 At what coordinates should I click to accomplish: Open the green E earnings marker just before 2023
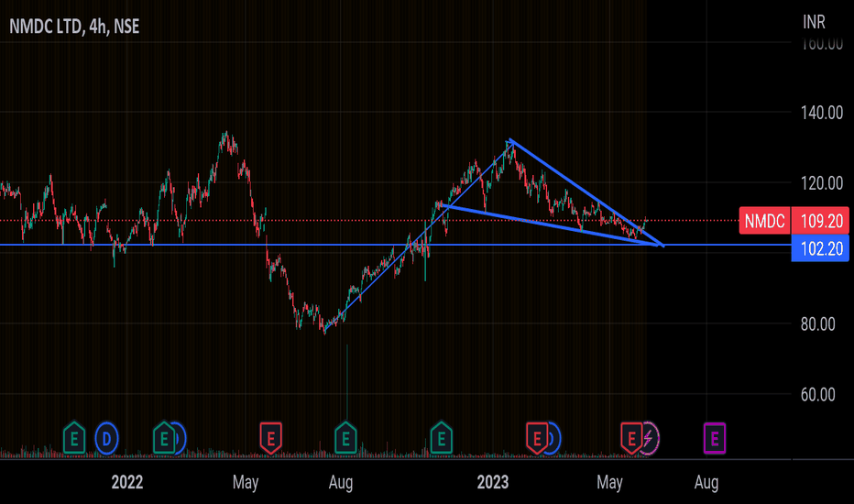point(441,438)
